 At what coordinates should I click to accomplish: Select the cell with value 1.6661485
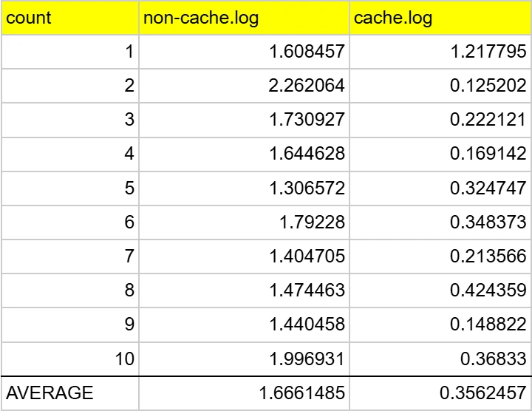[244, 393]
